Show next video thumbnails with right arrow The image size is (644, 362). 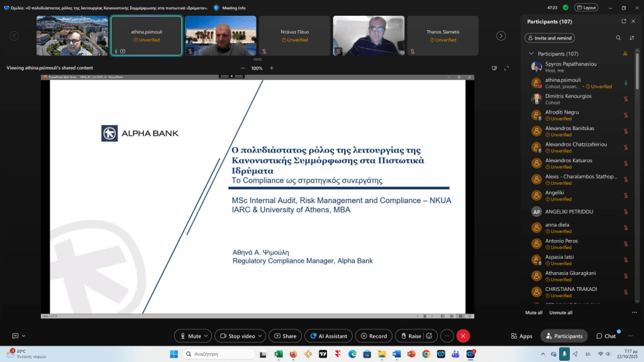coord(501,36)
